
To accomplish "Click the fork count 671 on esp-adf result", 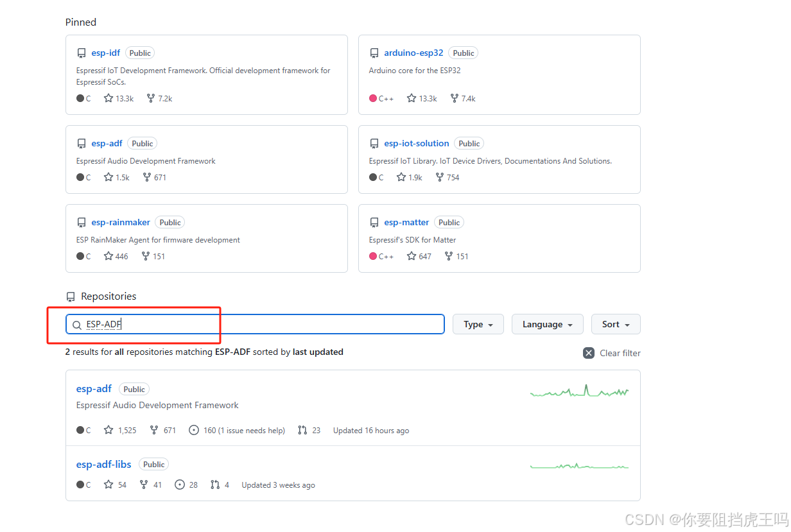I will (162, 430).
